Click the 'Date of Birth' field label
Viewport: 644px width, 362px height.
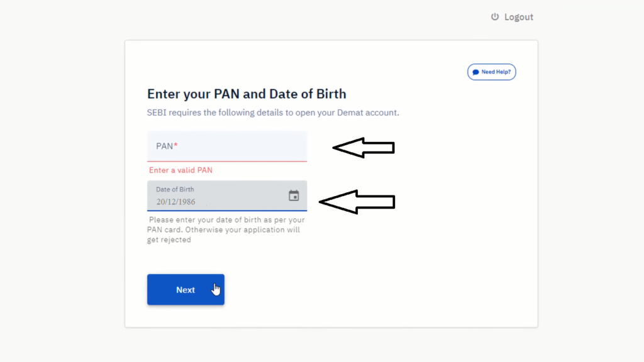(x=175, y=189)
